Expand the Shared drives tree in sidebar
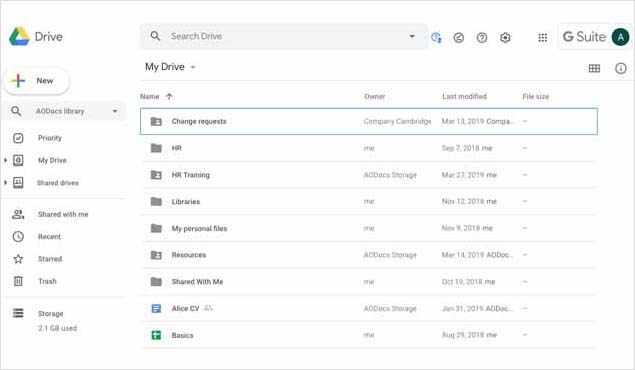635x370 pixels. click(5, 183)
